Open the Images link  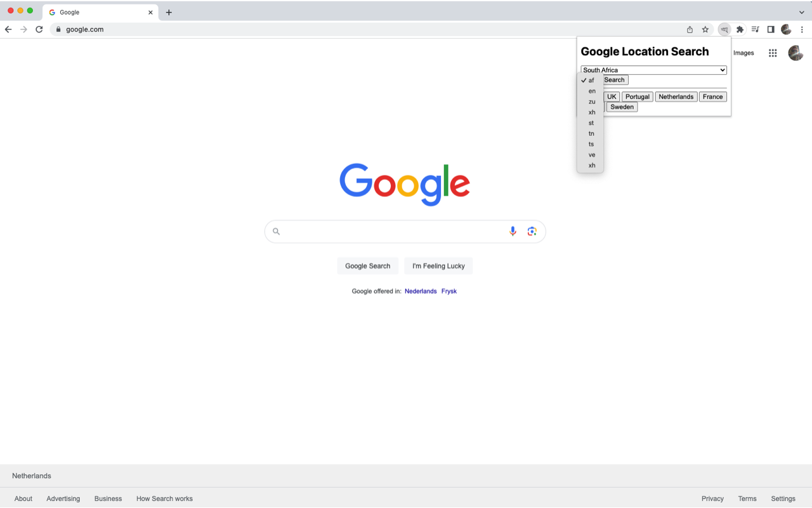743,53
